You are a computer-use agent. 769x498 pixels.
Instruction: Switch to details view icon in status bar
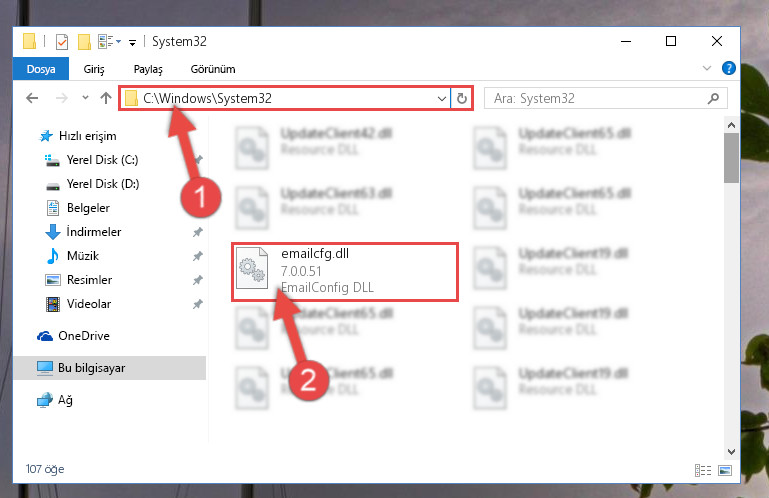coord(703,471)
